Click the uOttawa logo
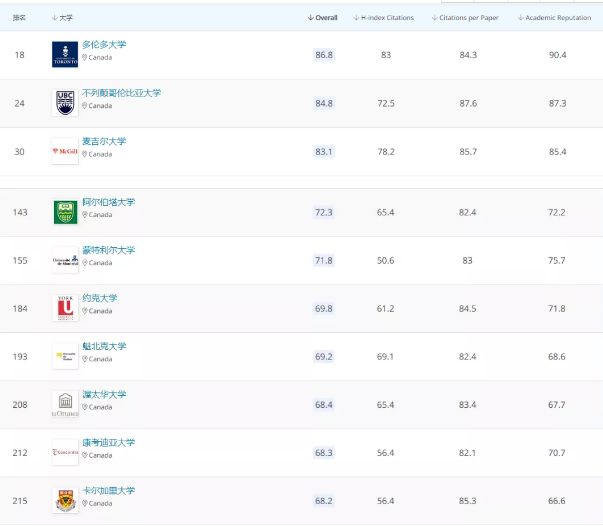 (65, 404)
